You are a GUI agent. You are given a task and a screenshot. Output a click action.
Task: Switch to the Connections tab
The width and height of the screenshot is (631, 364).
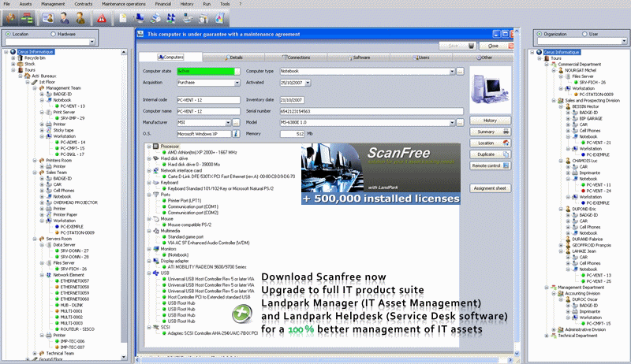coord(297,58)
